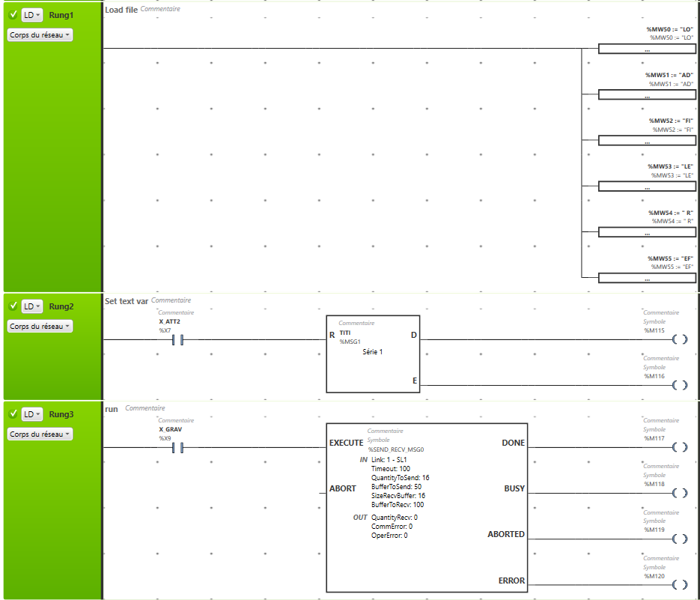Open the LD language dropdown for Rung2
Screen dimensions: 700x600
coord(31,306)
